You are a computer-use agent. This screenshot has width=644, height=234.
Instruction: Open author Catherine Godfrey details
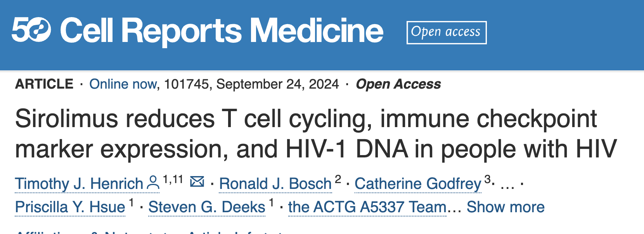(x=418, y=183)
